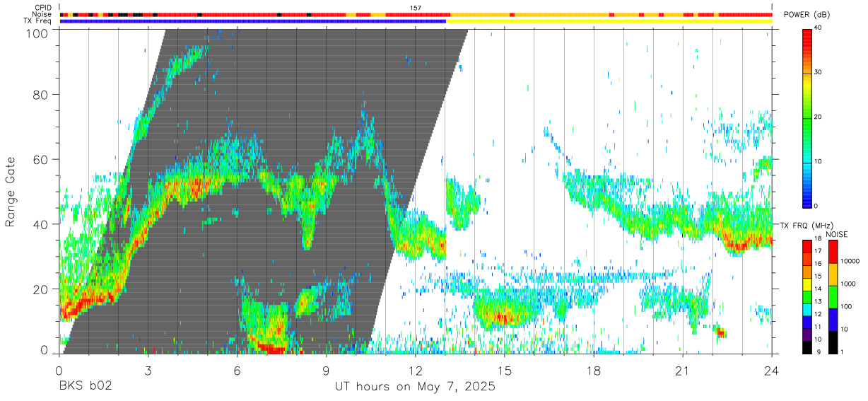Click the NOISE legend title
The width and height of the screenshot is (868, 401).
coord(838,234)
